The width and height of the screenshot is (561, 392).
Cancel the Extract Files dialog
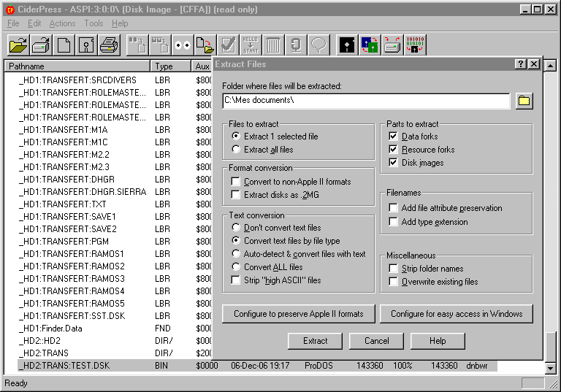pyautogui.click(x=376, y=341)
